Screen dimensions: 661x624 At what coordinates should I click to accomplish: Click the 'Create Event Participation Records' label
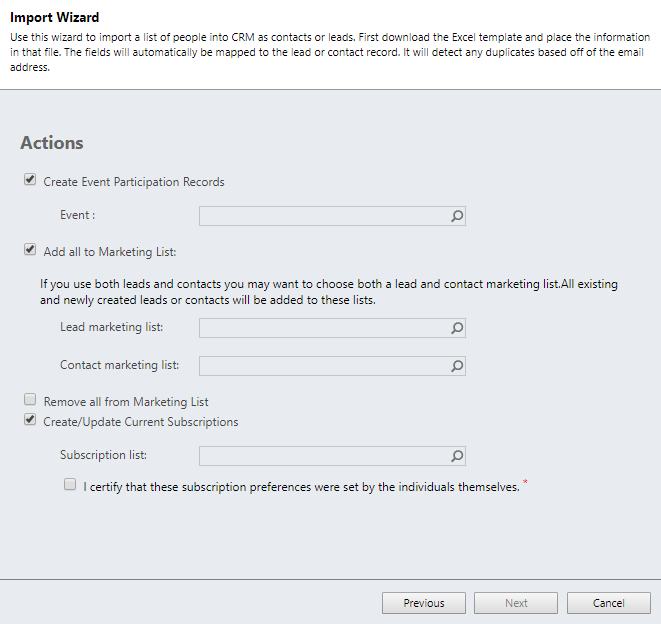pos(134,182)
